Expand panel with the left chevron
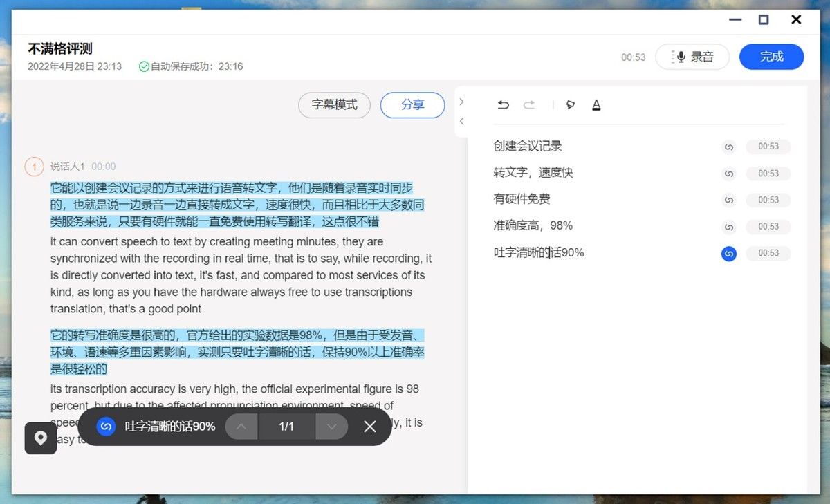830x504 pixels. tap(461, 121)
